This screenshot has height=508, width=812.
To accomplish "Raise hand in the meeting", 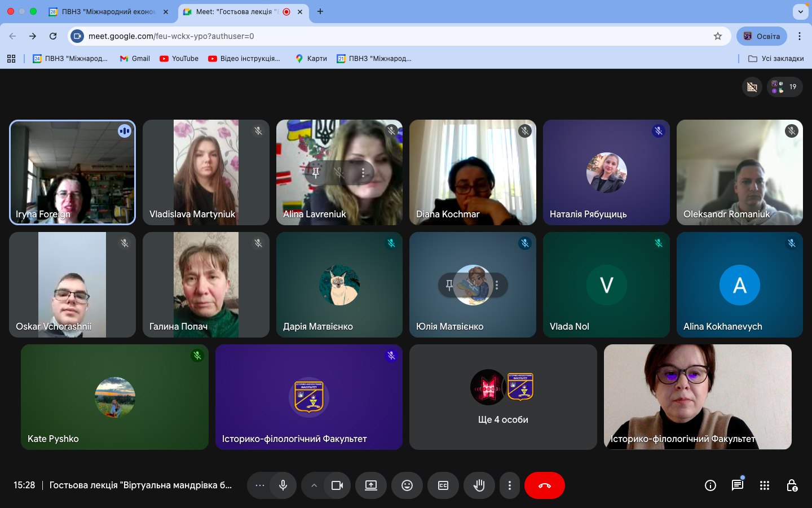I will click(x=479, y=485).
